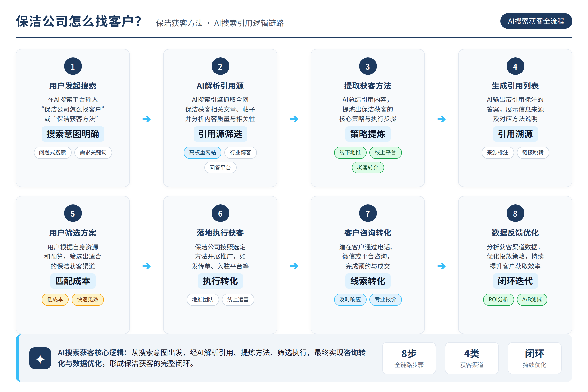Click the 客户咨询转化 card title
Viewport: 588px width, 392px height.
368,233
